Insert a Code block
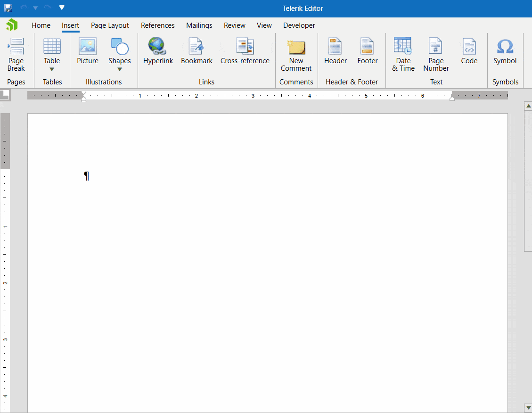532x413 pixels. pyautogui.click(x=469, y=51)
